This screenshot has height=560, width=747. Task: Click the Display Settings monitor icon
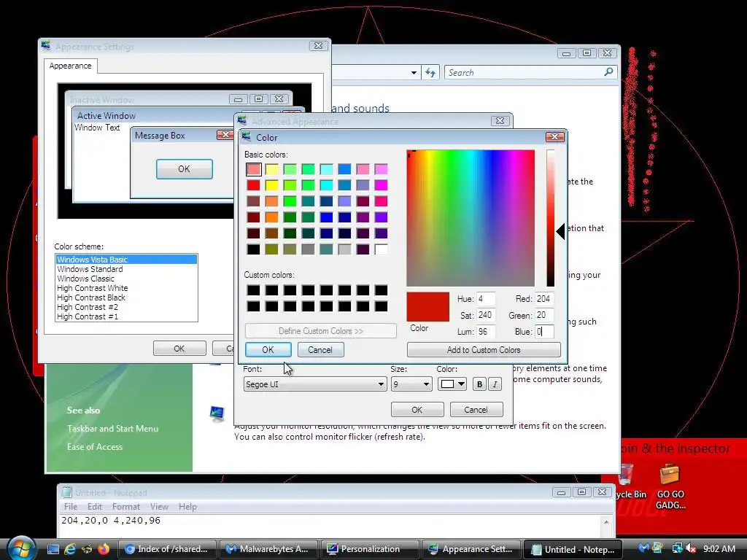[217, 413]
